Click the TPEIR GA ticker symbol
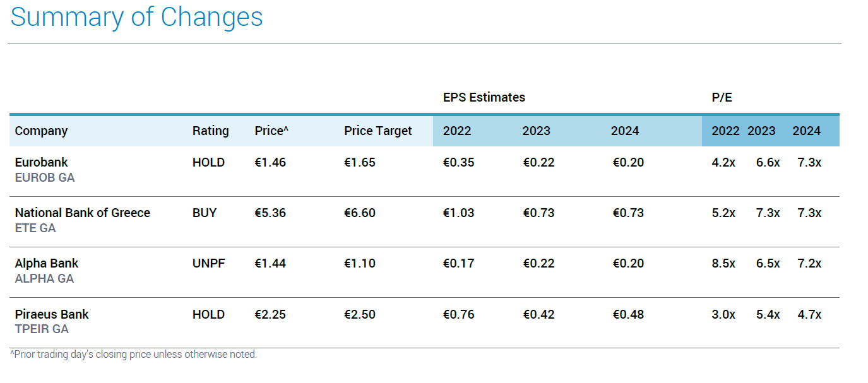Image resolution: width=868 pixels, height=383 pixels. pos(42,329)
